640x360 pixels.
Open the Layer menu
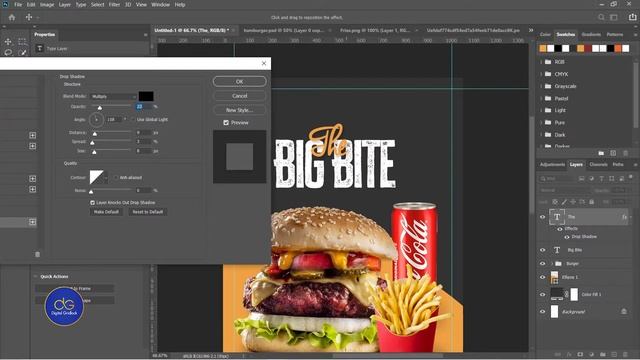click(64, 4)
